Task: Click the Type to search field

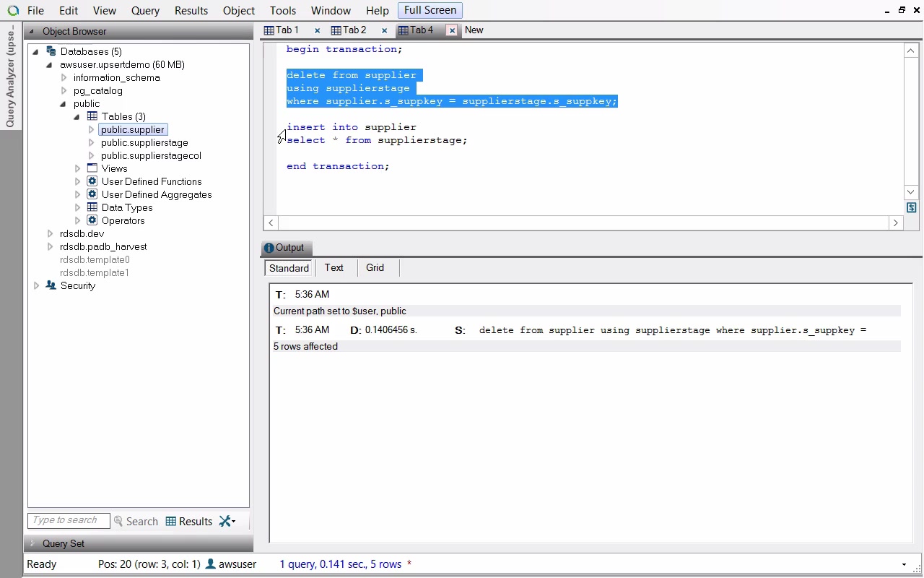Action: pyautogui.click(x=69, y=520)
